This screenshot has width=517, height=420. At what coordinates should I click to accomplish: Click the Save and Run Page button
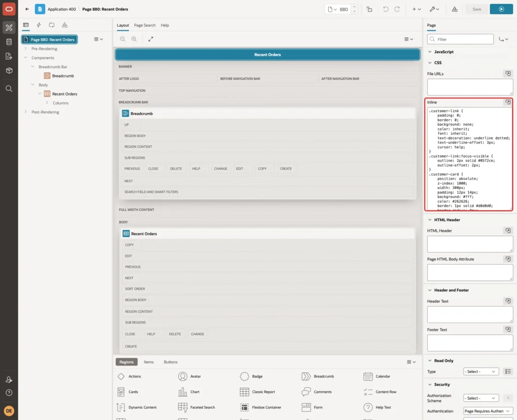point(501,9)
